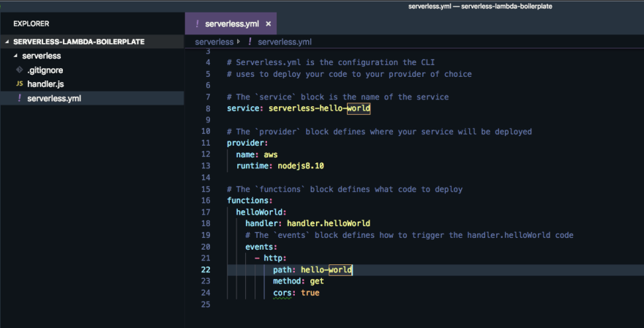The width and height of the screenshot is (644, 328).
Task: Click the window title 'serverless.yml — serverless-lambda-boilerplate'
Action: [x=480, y=7]
